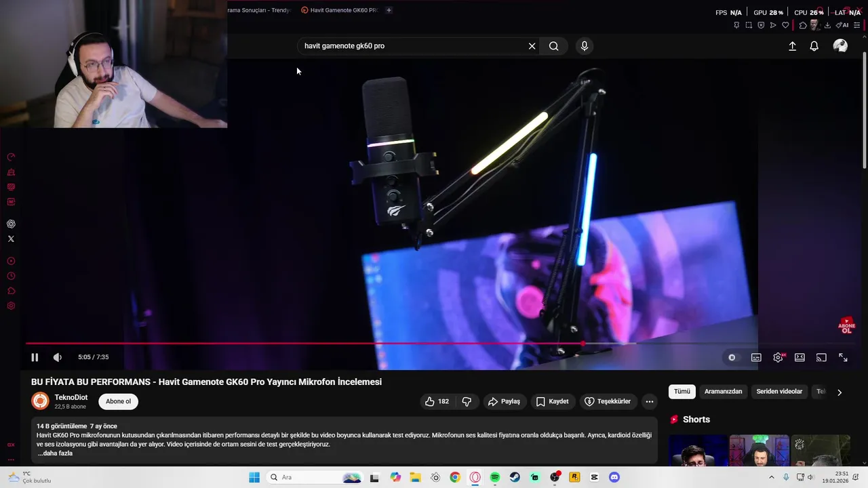Click the Windows taskbar search box
Image resolution: width=868 pixels, height=488 pixels.
pyautogui.click(x=315, y=477)
